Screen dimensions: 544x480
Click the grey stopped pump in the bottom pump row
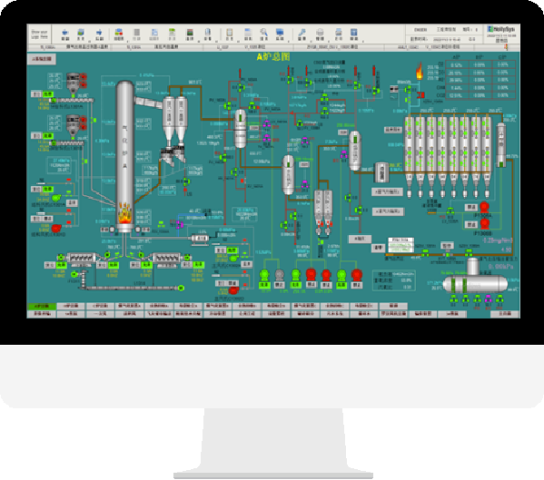click(279, 275)
